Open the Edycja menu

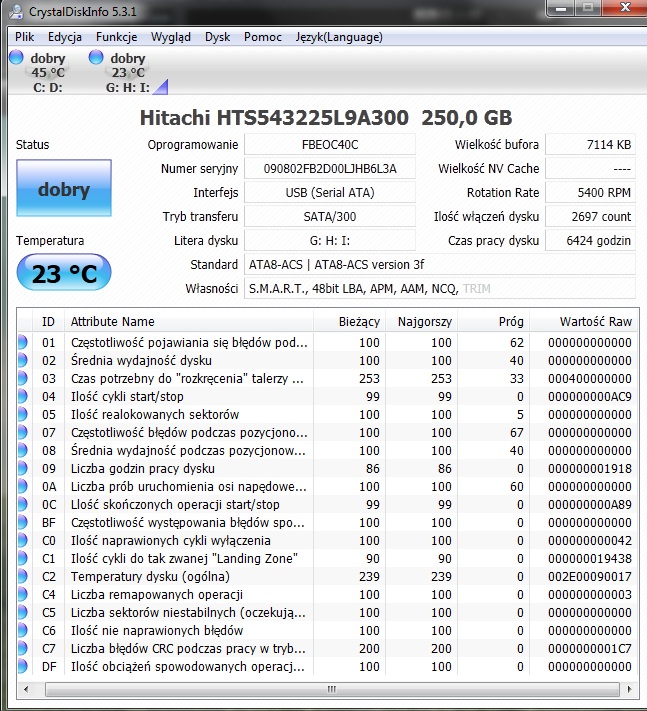pos(65,37)
